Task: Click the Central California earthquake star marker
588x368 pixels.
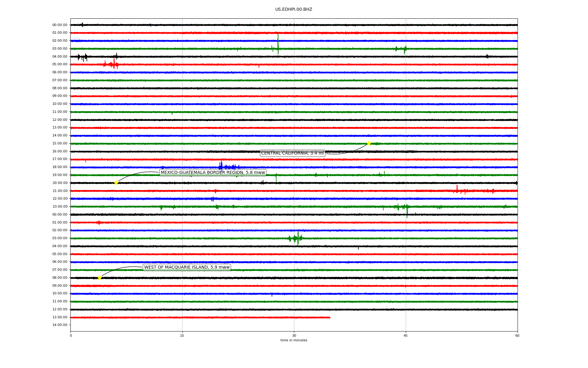Action: click(369, 143)
